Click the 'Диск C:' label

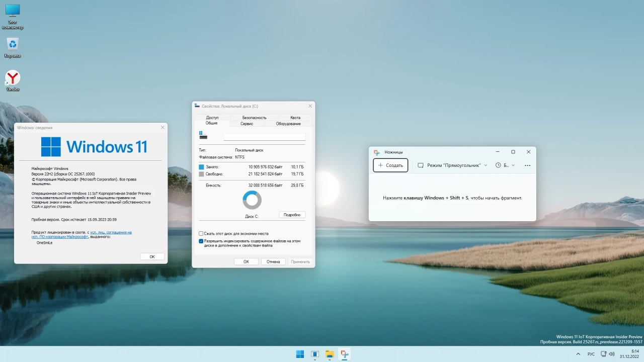tap(252, 217)
